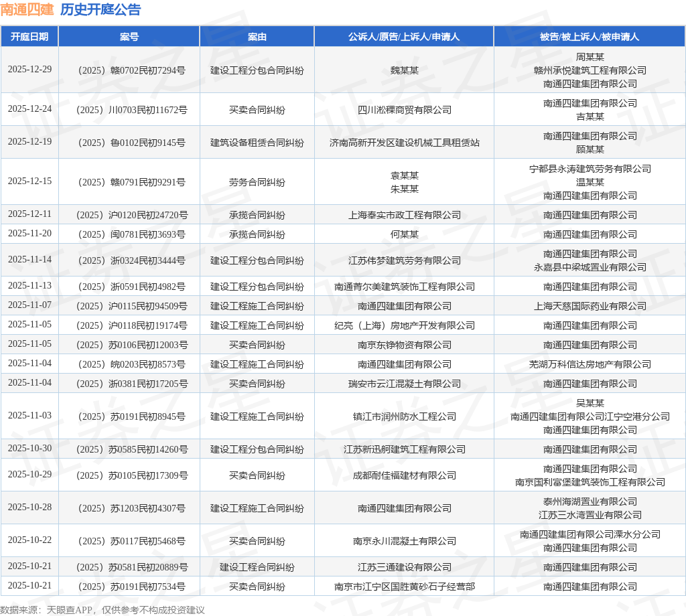The image size is (686, 616).
Task: Click plaintiff 南通菁尔美建筑装饰工程有限公司
Action: (404, 287)
